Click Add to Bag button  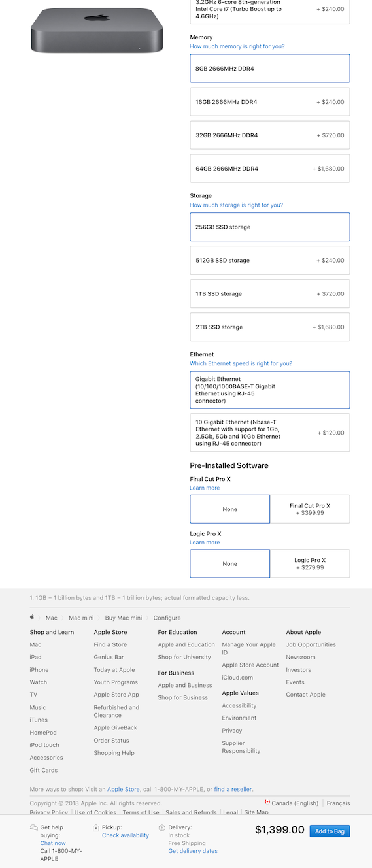tap(330, 831)
